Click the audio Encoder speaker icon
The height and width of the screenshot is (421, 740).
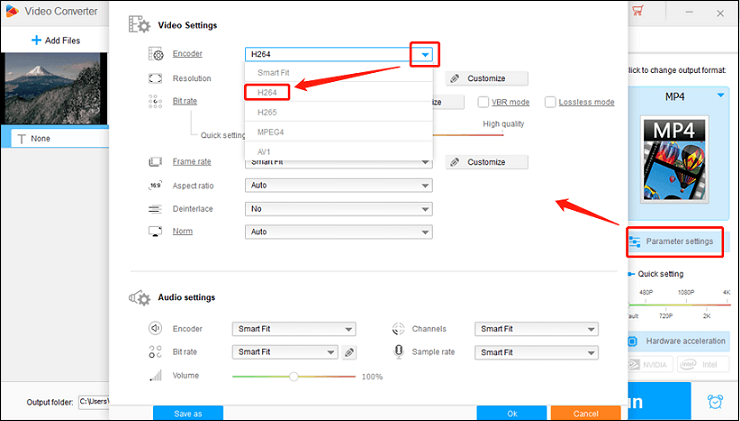pos(155,328)
